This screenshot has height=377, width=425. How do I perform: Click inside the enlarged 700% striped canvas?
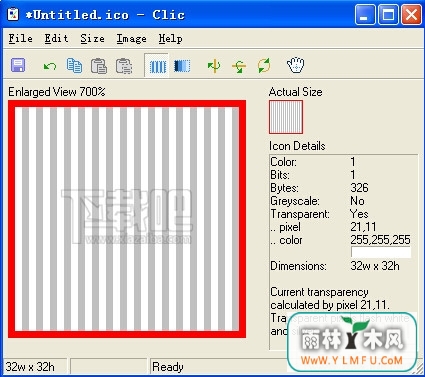(x=127, y=219)
